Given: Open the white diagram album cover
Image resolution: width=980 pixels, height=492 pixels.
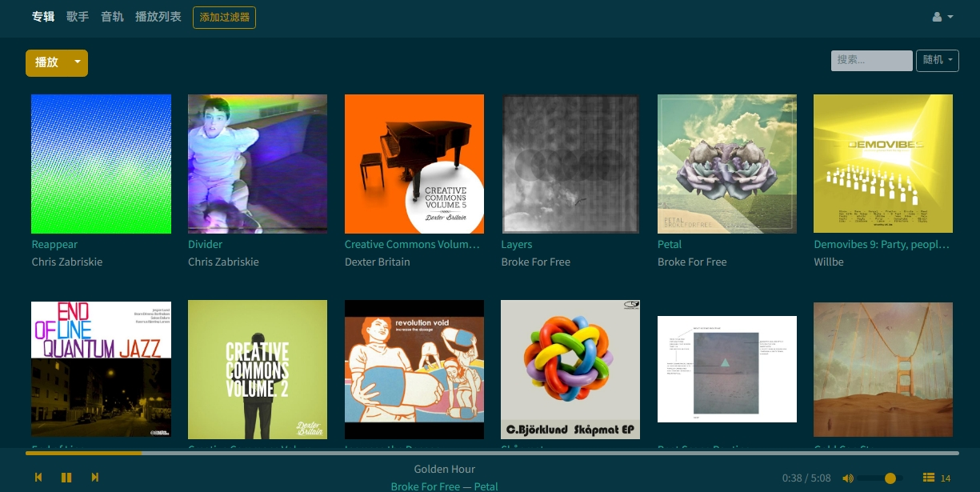Looking at the screenshot, I should click(727, 370).
